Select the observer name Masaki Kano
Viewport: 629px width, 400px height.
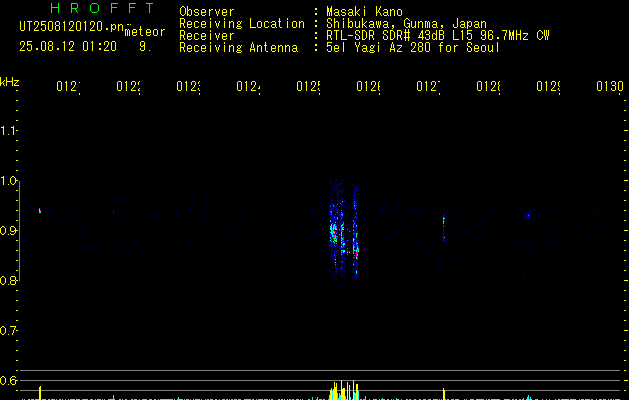pos(364,12)
